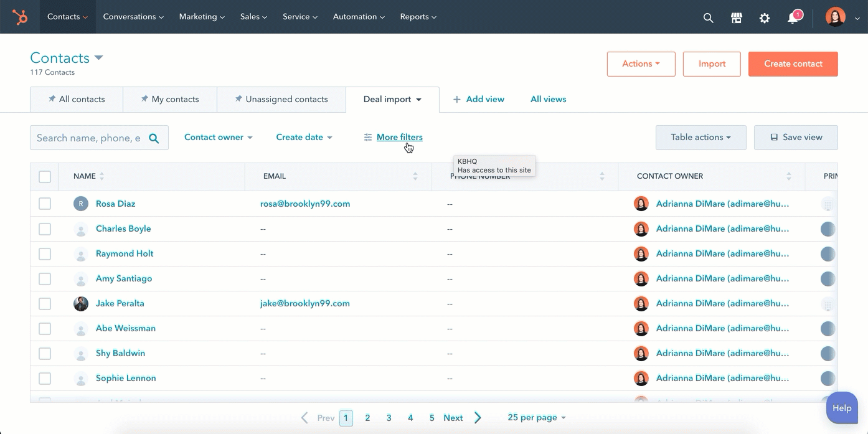Viewport: 868px width, 434px height.
Task: Open the Create date filter dropdown
Action: (304, 137)
